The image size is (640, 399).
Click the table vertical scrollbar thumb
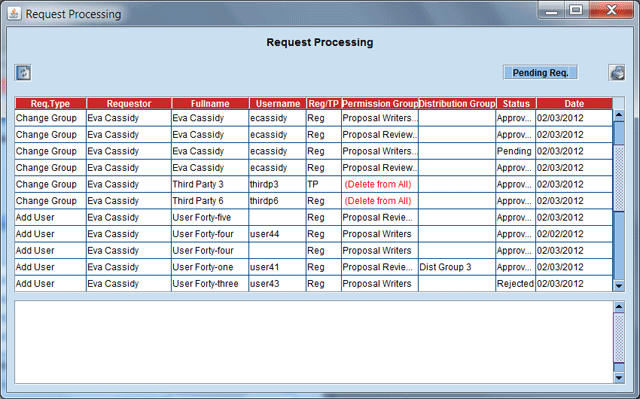click(619, 178)
